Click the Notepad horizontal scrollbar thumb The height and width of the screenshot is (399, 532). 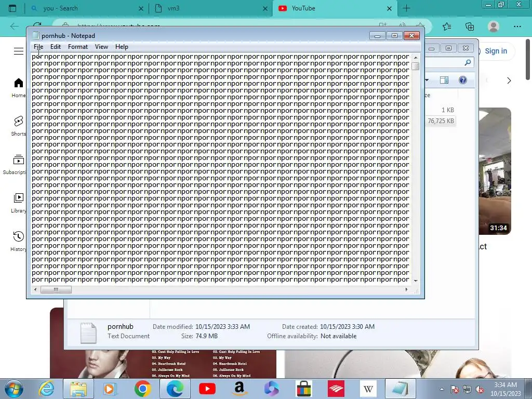56,289
